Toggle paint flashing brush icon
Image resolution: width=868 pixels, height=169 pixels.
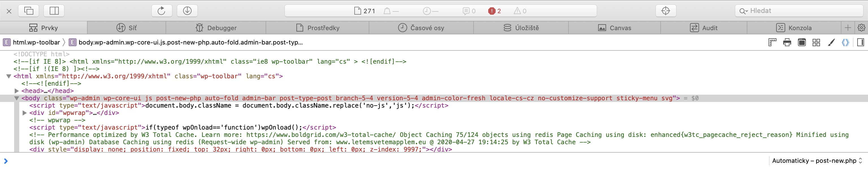click(x=831, y=42)
